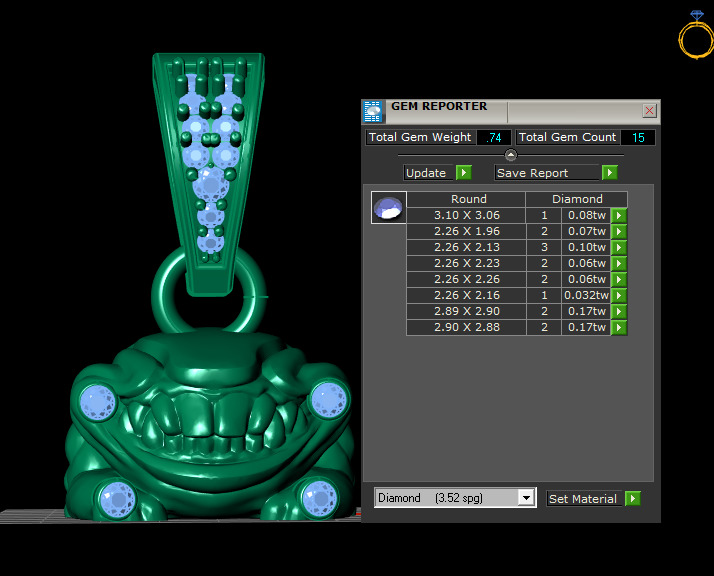
Task: Select the 2.26 X 1.96 size cell
Action: [x=466, y=231]
